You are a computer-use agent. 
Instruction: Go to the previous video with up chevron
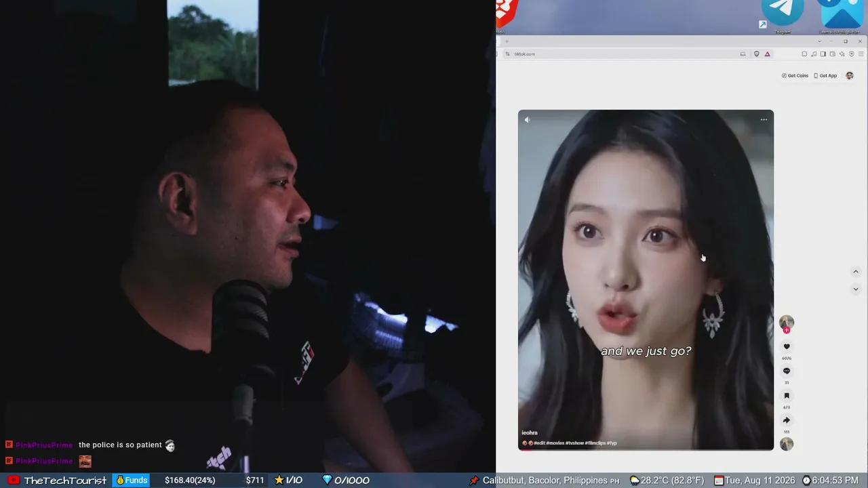click(x=856, y=272)
